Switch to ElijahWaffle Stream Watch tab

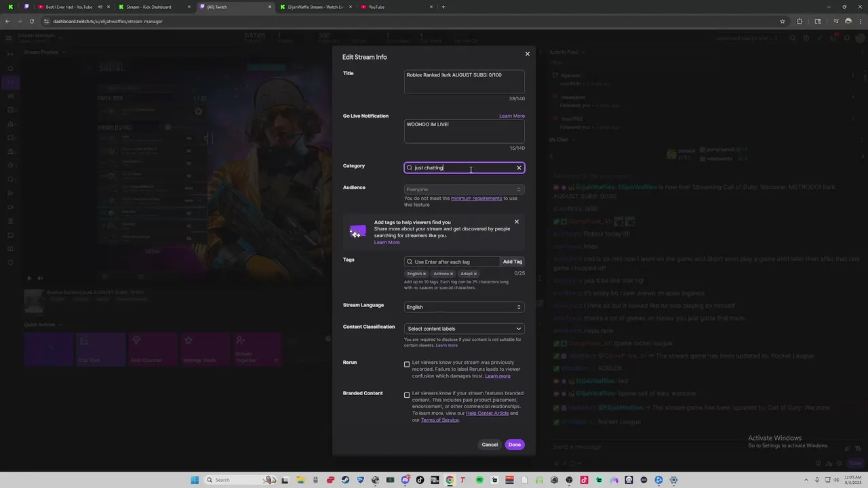click(315, 7)
